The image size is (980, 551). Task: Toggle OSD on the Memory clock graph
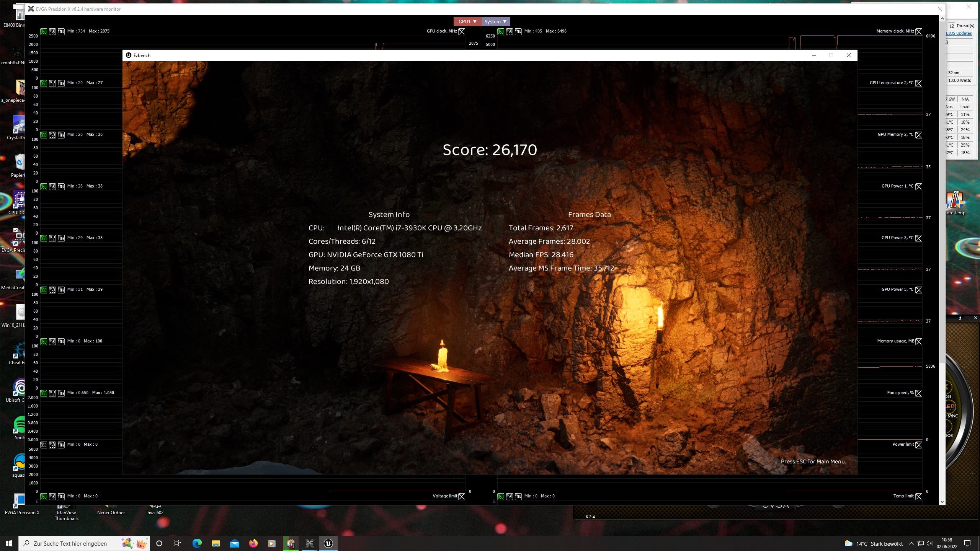click(x=501, y=31)
